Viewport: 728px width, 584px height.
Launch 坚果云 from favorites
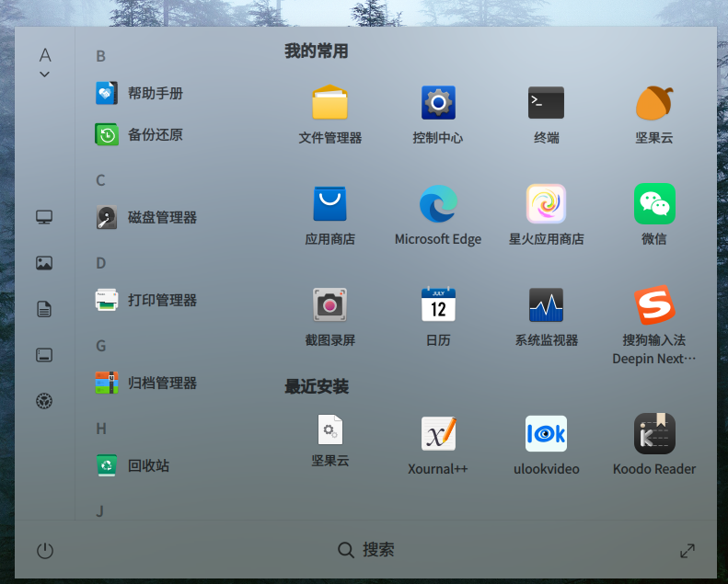[654, 114]
